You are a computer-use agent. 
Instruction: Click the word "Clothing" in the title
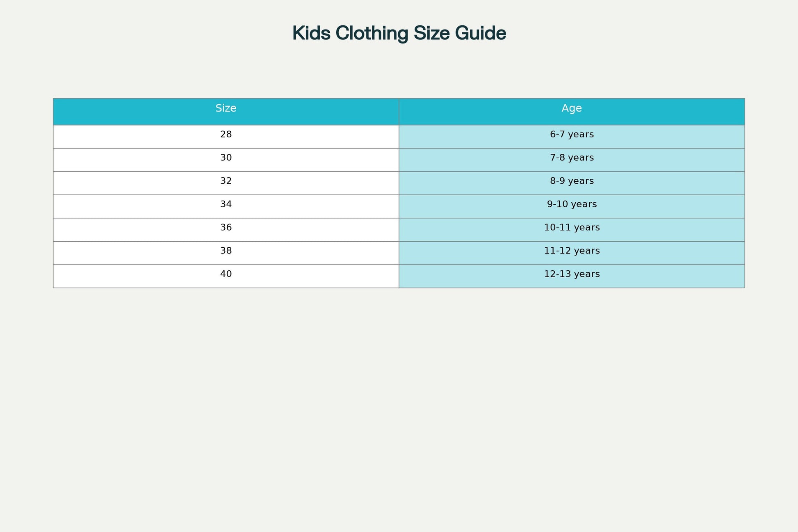pos(372,33)
